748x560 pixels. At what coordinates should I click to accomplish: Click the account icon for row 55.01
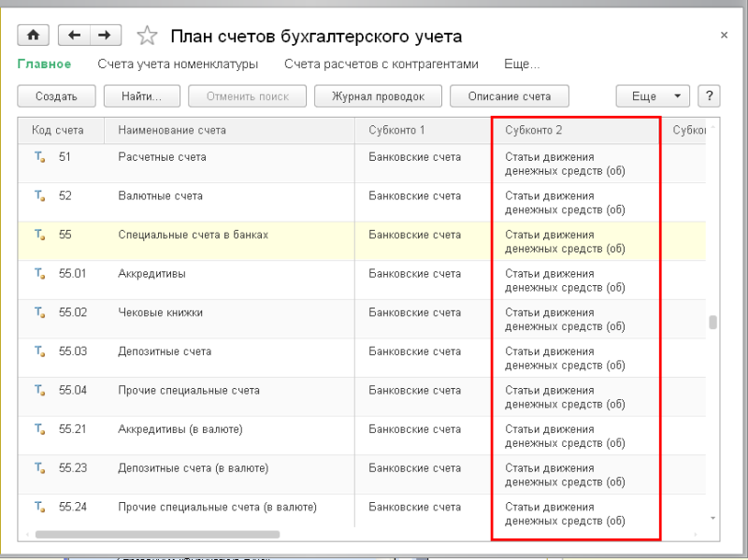pos(40,274)
